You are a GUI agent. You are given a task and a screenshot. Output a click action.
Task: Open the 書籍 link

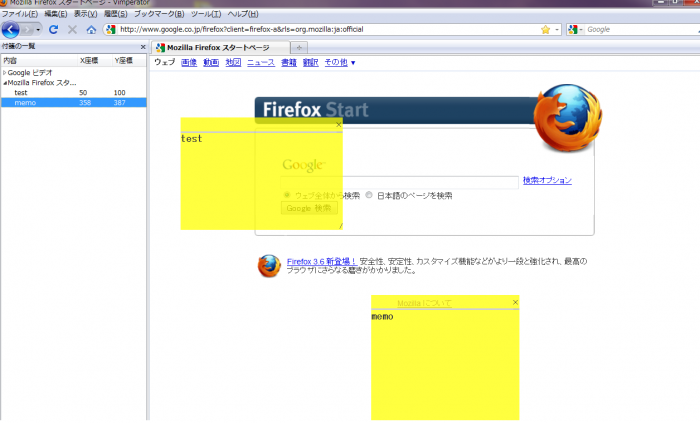coord(289,62)
